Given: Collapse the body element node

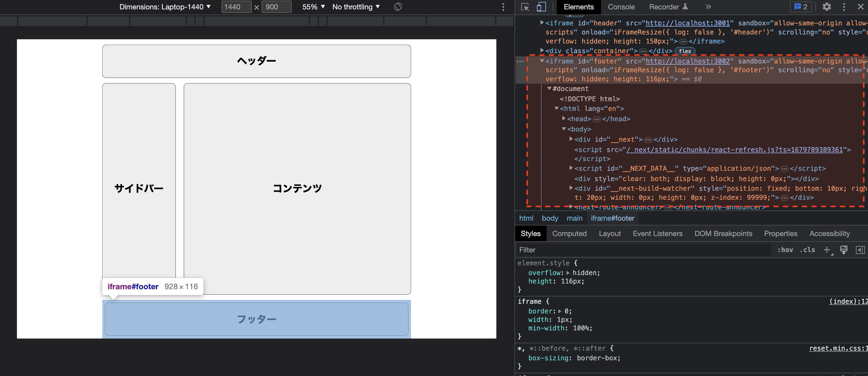Looking at the screenshot, I should click(x=564, y=129).
